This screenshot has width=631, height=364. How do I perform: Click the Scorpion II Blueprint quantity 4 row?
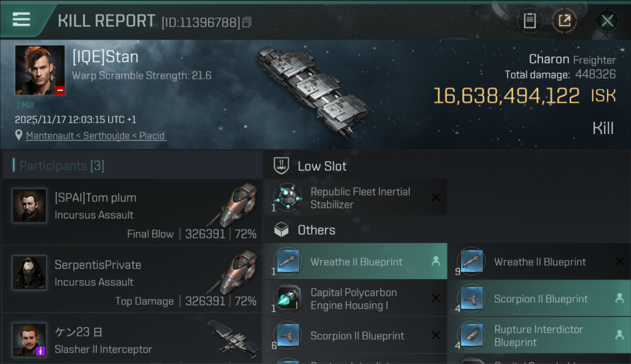pyautogui.click(x=539, y=299)
